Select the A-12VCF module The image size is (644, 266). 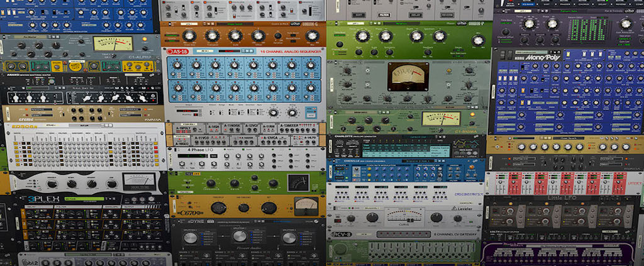pyautogui.click(x=253, y=130)
